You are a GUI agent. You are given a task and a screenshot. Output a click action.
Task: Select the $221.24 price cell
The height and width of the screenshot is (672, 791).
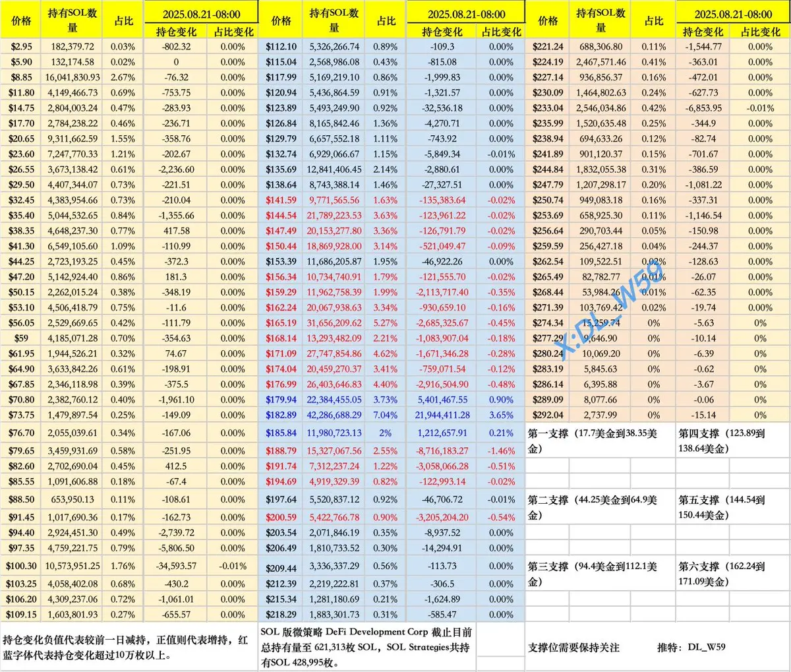[548, 47]
